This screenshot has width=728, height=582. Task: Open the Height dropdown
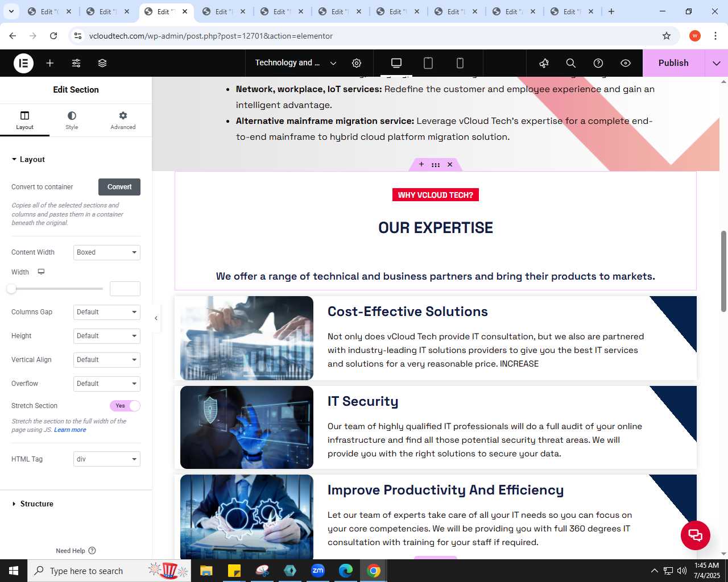[x=107, y=336]
